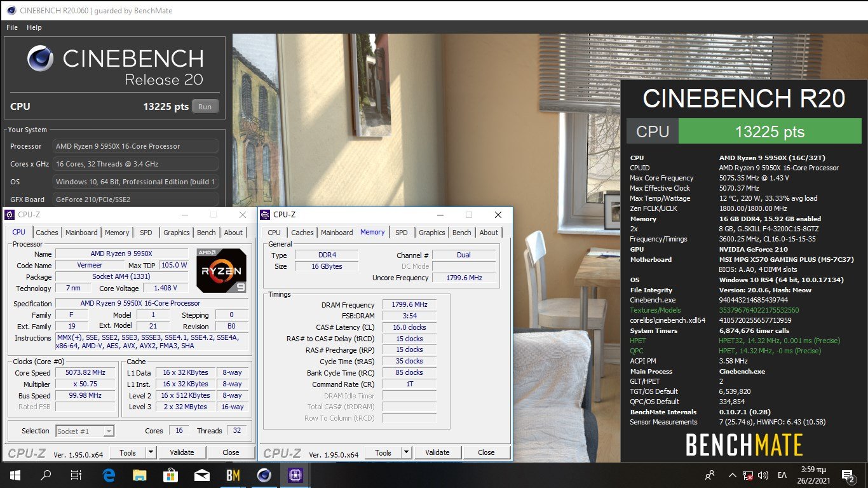Open Caches tab in CPU-Z memory window
This screenshot has height=488, width=868.
tap(302, 233)
